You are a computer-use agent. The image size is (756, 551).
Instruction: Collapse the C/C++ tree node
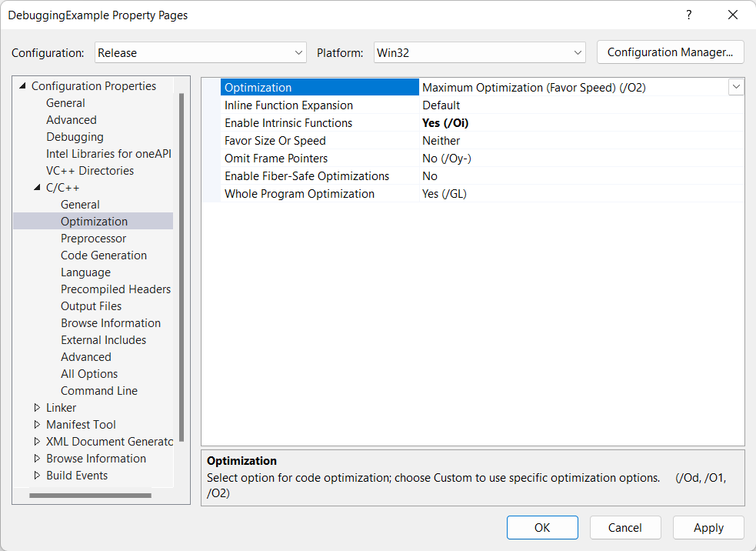pyautogui.click(x=37, y=188)
